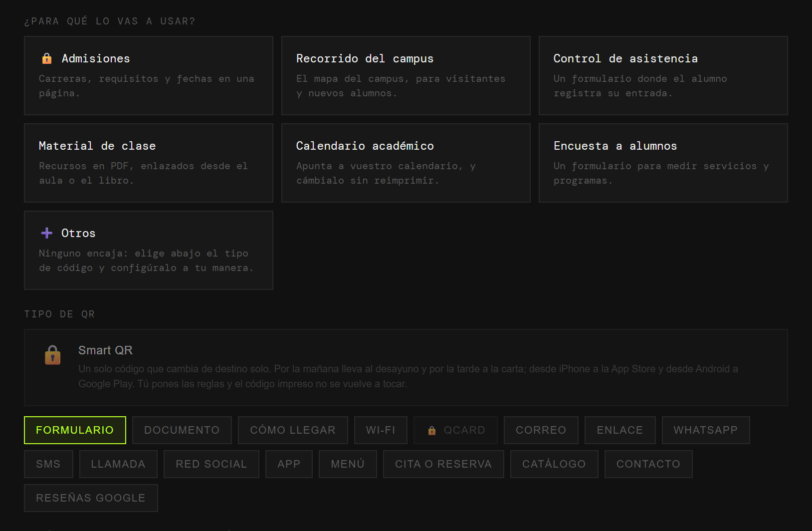The height and width of the screenshot is (531, 812).
Task: Switch QR type to DOCUMENTO
Action: pyautogui.click(x=182, y=430)
